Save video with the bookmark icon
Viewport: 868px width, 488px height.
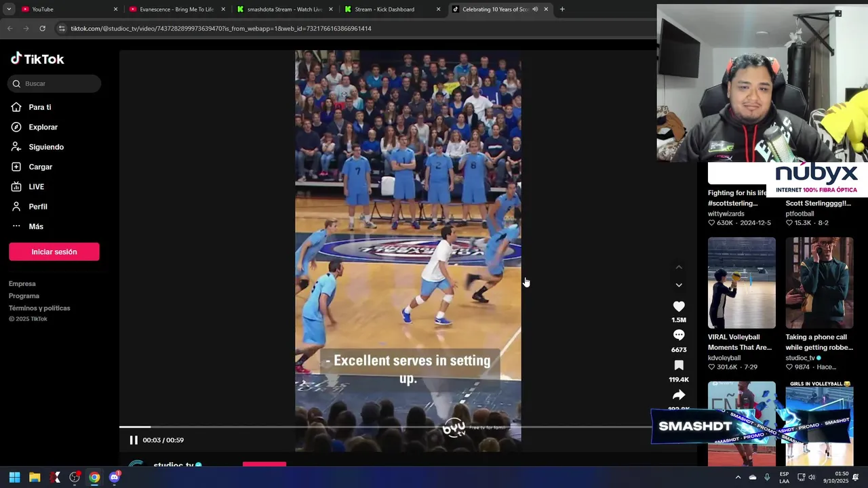[679, 365]
